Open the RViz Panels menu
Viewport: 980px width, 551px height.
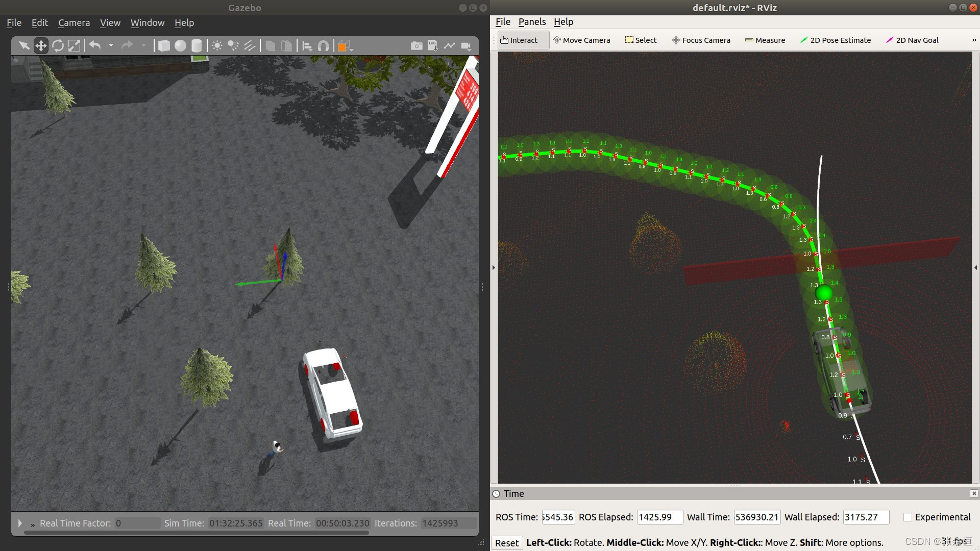pyautogui.click(x=532, y=22)
